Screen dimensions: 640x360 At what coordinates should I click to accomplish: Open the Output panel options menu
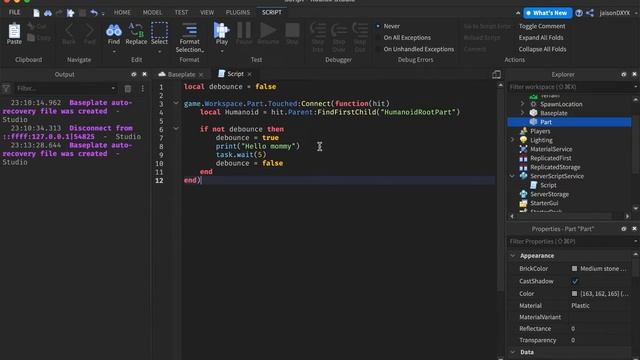(142, 88)
